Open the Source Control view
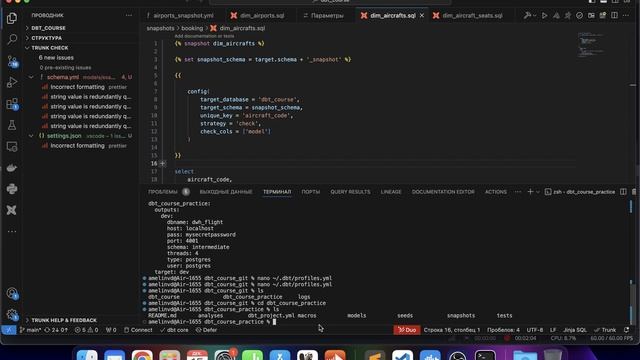 click(x=12, y=61)
